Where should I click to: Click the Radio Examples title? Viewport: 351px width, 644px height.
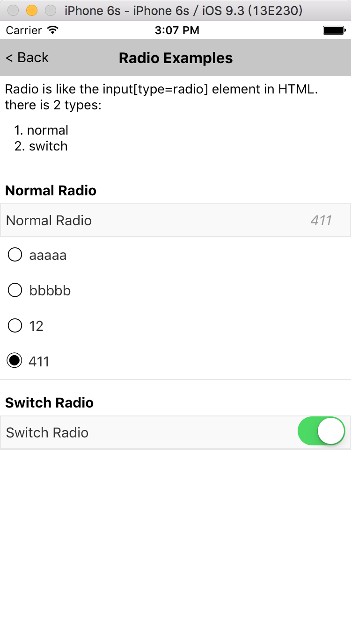pos(175,58)
